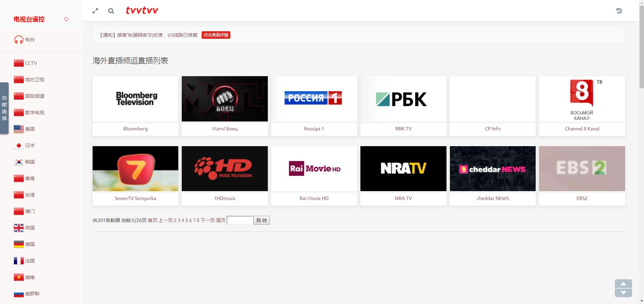Viewport: 644px width, 304px height.
Task: Click the 1HDmusic channel title
Action: [x=225, y=198]
